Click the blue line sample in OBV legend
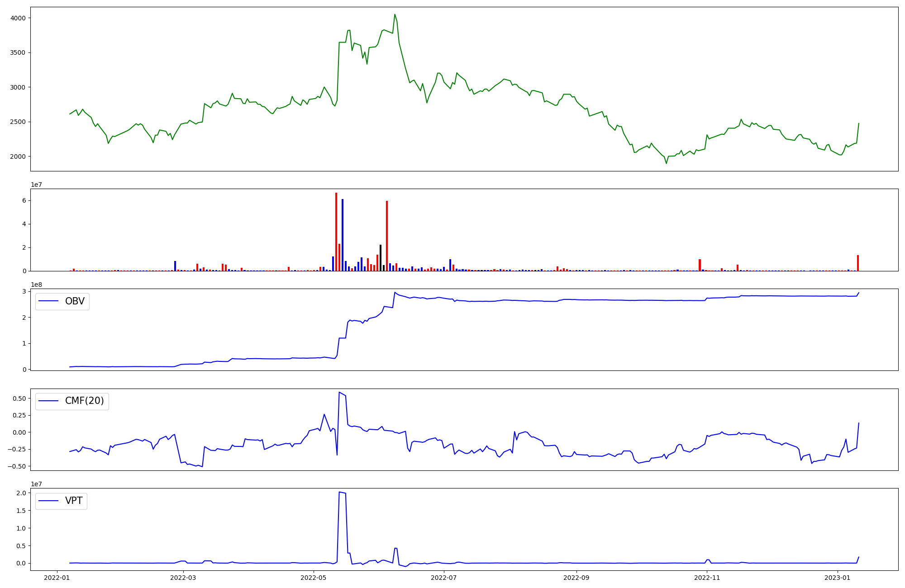This screenshot has height=588, width=905. [49, 301]
